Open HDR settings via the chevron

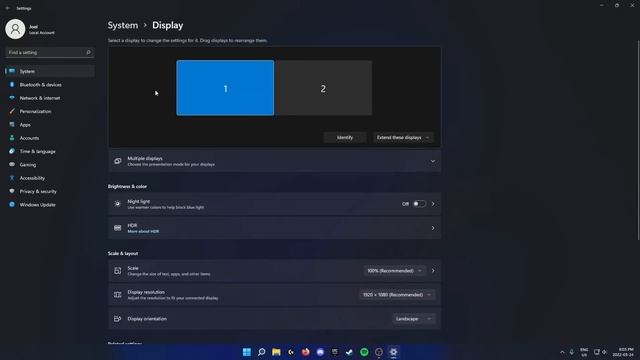[433, 228]
